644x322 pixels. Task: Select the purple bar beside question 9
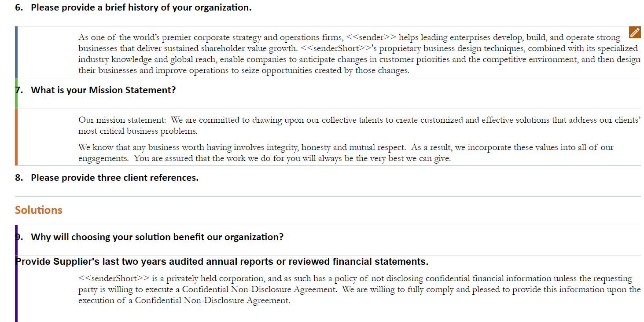(x=16, y=273)
